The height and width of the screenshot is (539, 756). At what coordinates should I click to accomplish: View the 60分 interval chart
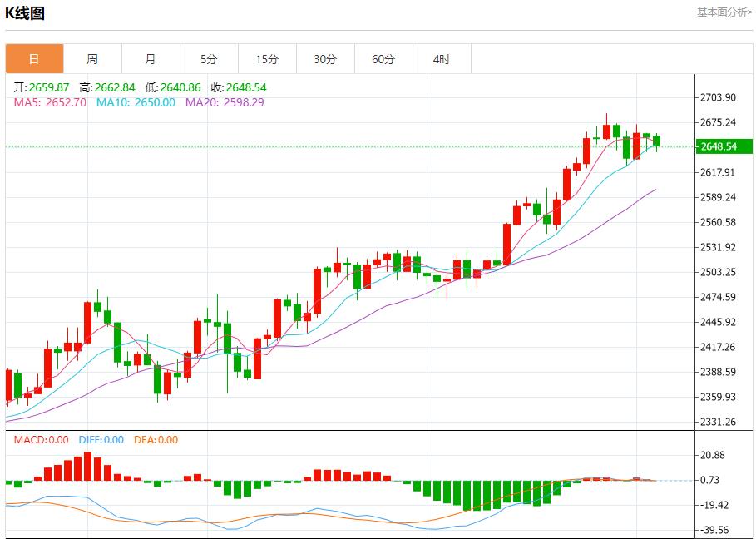pyautogui.click(x=383, y=59)
